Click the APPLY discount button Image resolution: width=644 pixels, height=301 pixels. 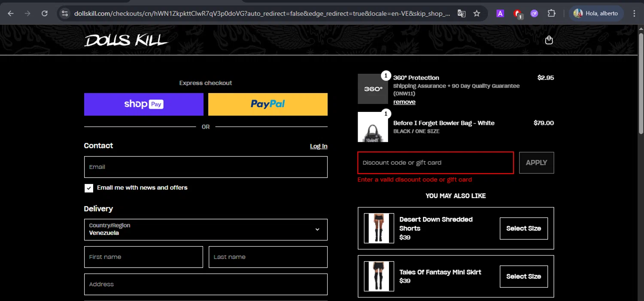[537, 163]
